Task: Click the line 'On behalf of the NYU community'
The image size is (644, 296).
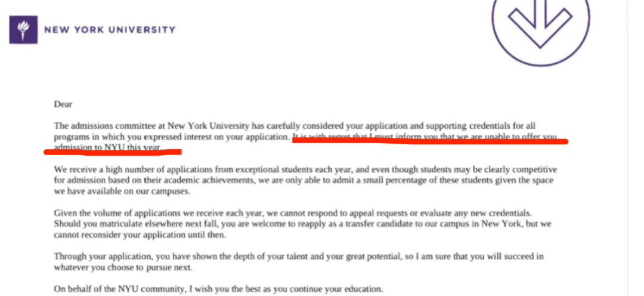Action: pos(218,289)
